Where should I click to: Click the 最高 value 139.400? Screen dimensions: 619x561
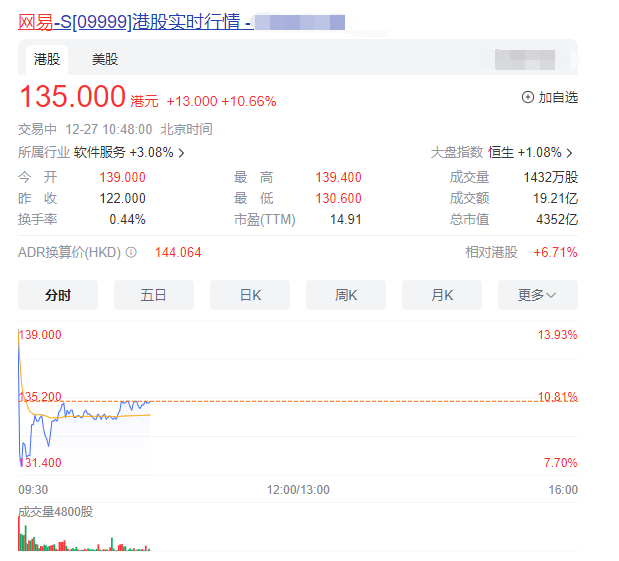click(338, 177)
